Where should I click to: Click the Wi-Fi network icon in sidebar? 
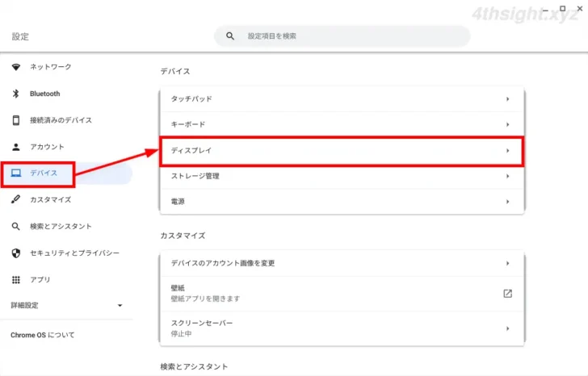[x=16, y=67]
